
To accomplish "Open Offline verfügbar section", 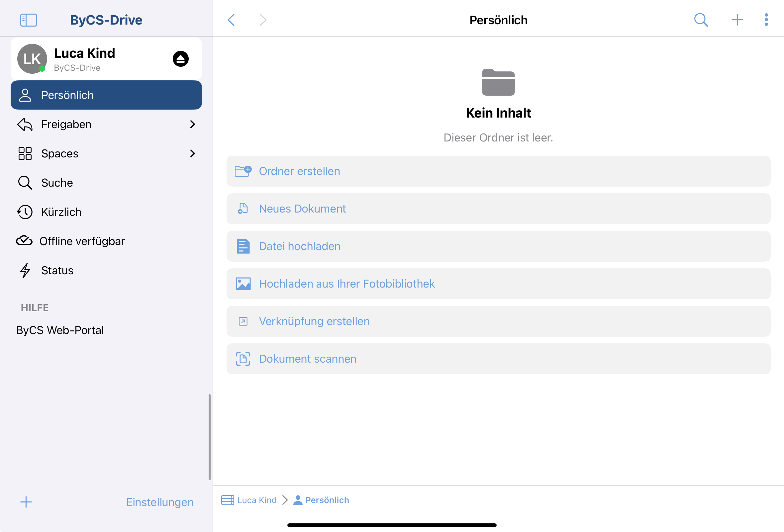I will click(82, 241).
